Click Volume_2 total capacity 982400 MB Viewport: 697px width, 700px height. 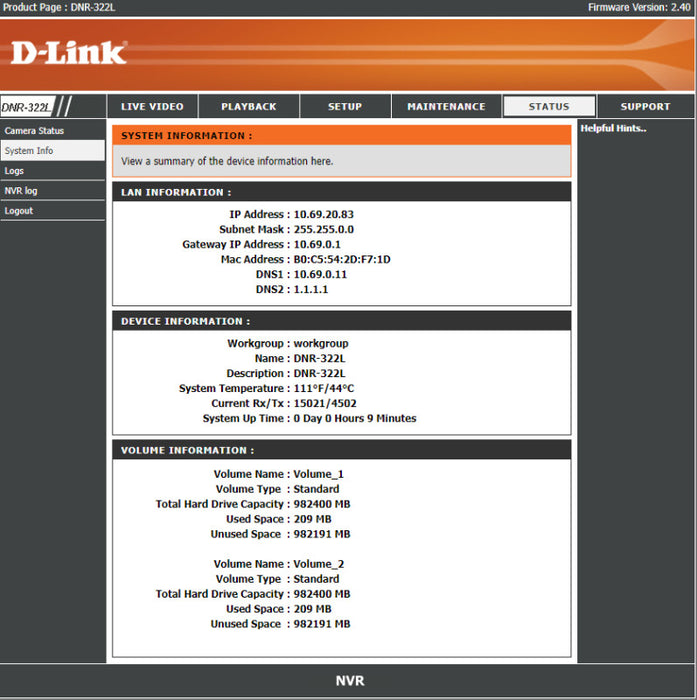[322, 594]
